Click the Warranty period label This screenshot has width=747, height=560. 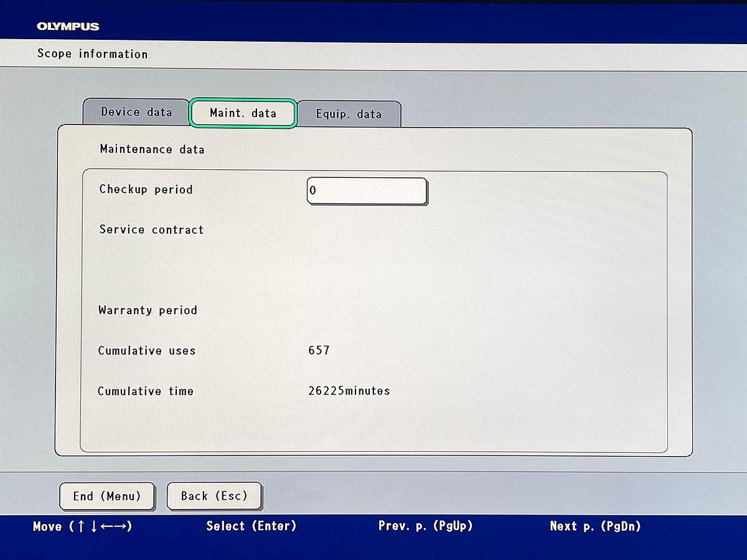click(148, 310)
